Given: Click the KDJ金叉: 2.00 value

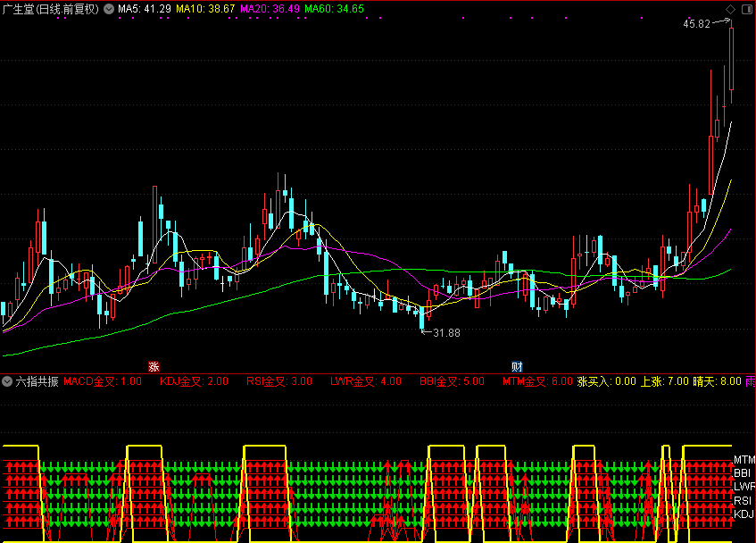Looking at the screenshot, I should 195,381.
